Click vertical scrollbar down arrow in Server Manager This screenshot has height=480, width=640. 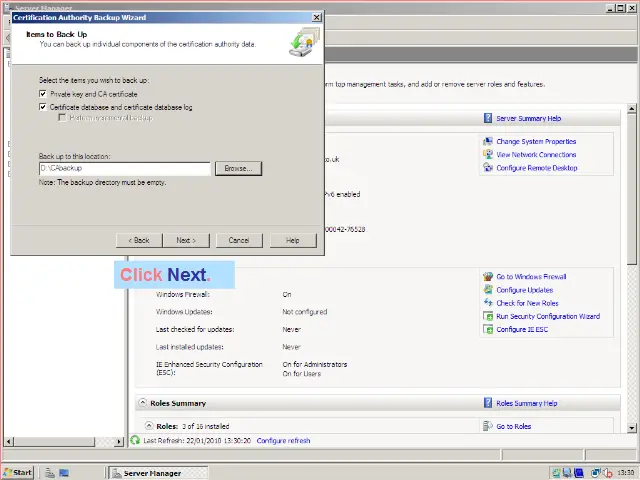(x=631, y=428)
